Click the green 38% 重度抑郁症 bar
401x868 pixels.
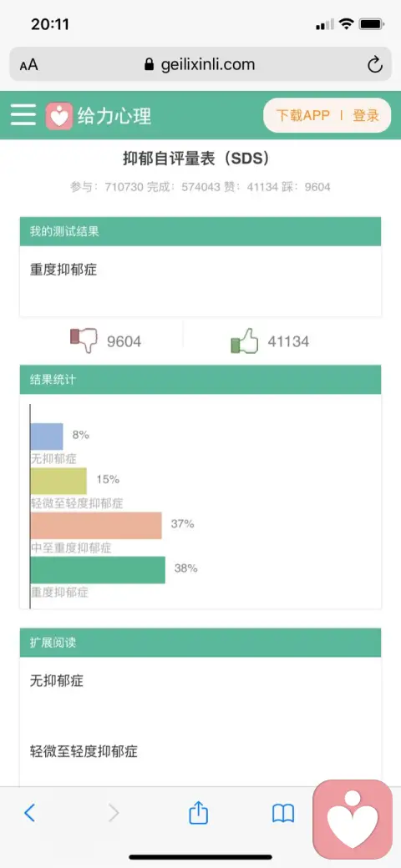pos(98,569)
